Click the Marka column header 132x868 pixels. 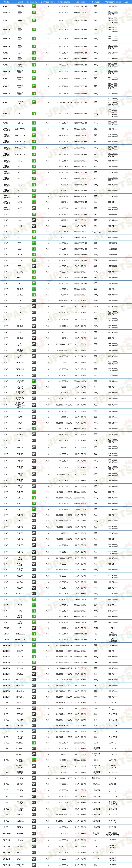(6, 2)
